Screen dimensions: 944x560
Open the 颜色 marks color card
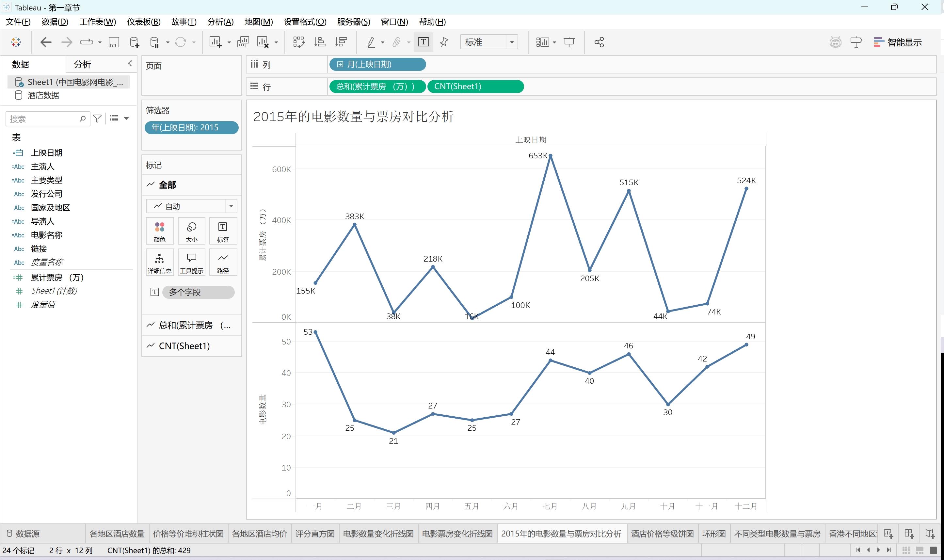tap(160, 231)
